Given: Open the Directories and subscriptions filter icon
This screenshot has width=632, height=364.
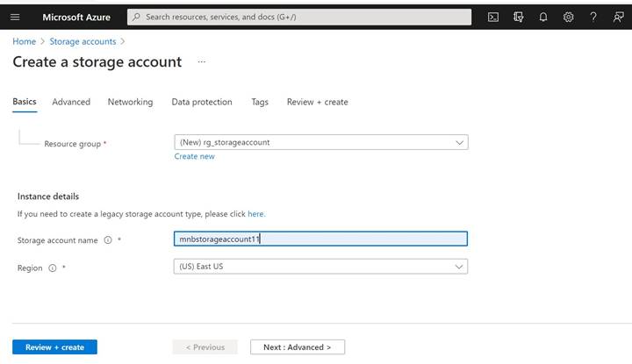Looking at the screenshot, I should tap(519, 17).
